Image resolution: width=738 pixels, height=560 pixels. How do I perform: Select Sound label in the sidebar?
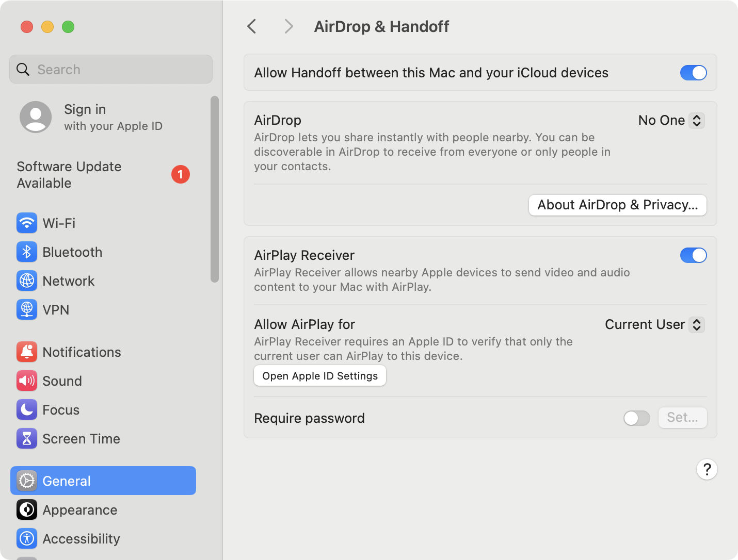[x=62, y=381]
